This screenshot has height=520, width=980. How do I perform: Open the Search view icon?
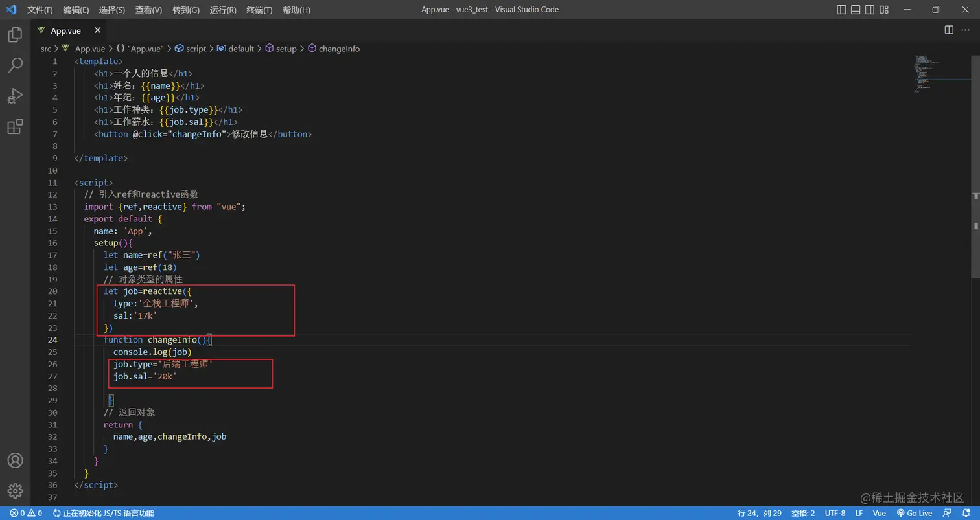pos(15,65)
